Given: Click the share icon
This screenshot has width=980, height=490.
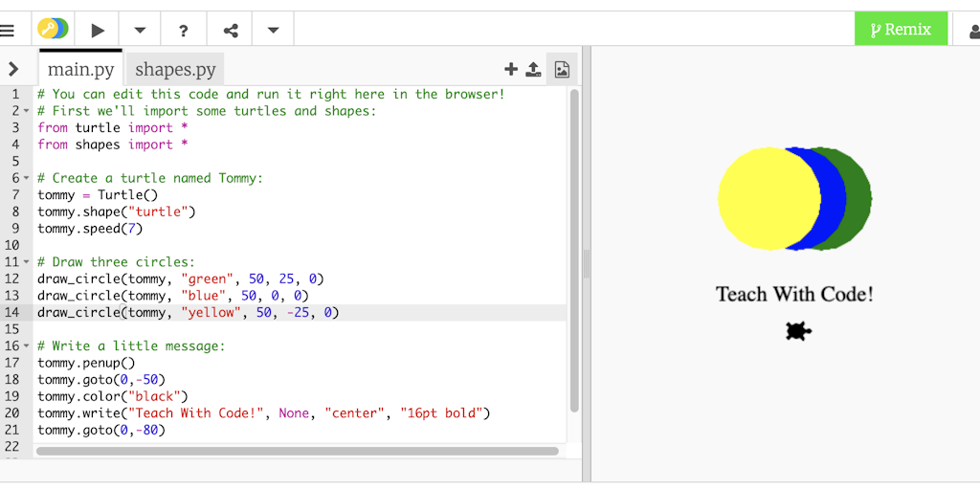Looking at the screenshot, I should click(231, 30).
